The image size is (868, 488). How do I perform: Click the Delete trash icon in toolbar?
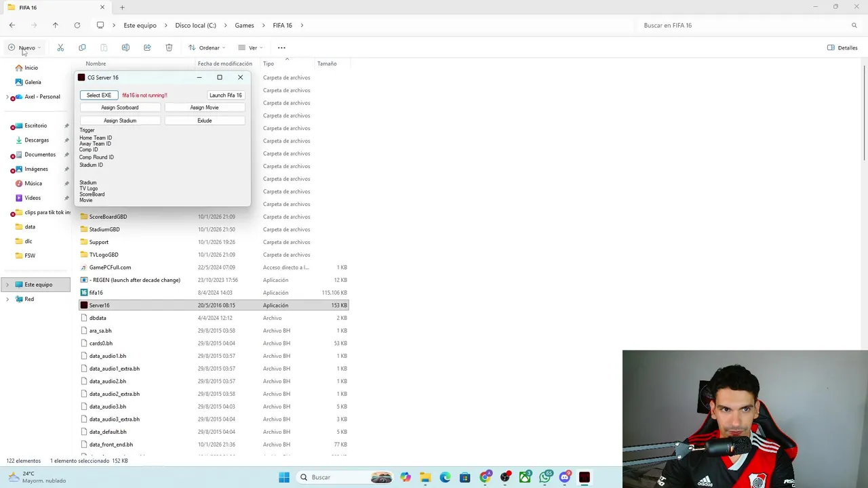tap(169, 47)
